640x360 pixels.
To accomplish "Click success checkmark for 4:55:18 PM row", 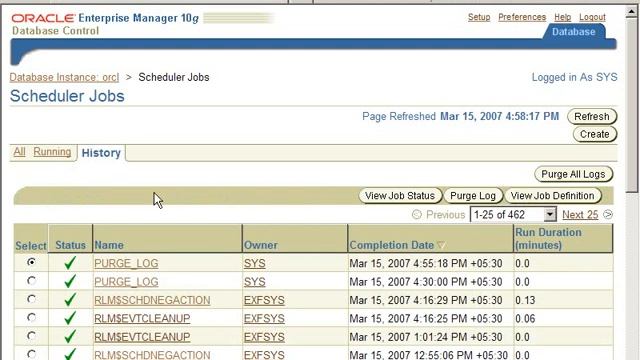I will tap(70, 263).
